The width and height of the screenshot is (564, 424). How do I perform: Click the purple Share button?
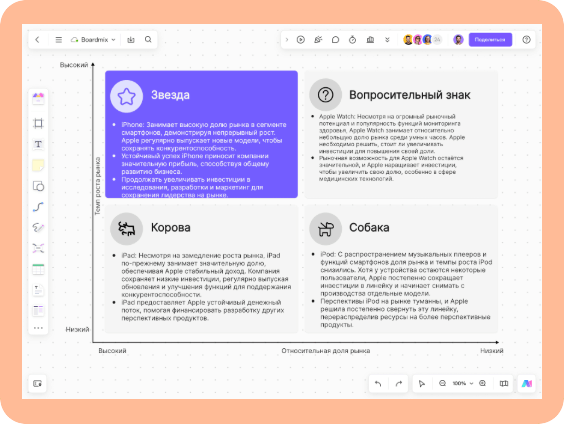click(490, 40)
